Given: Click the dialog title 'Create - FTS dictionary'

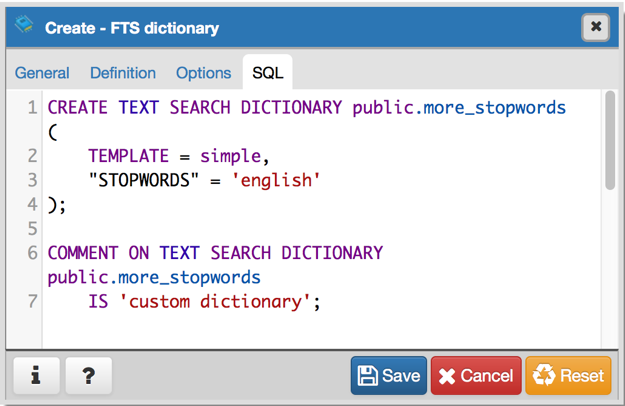Looking at the screenshot, I should [132, 28].
